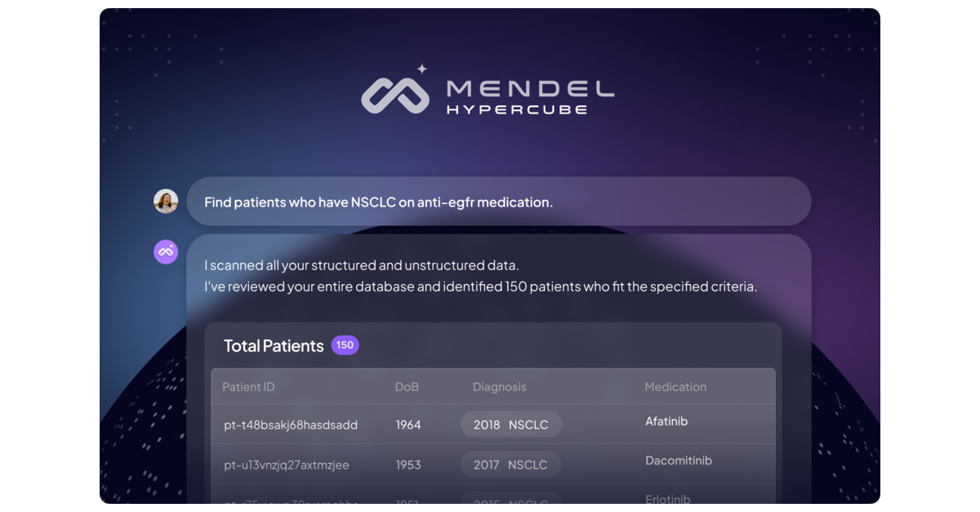Image resolution: width=980 pixels, height=512 pixels.
Task: Switch to the Diagnosis column
Action: (x=499, y=386)
